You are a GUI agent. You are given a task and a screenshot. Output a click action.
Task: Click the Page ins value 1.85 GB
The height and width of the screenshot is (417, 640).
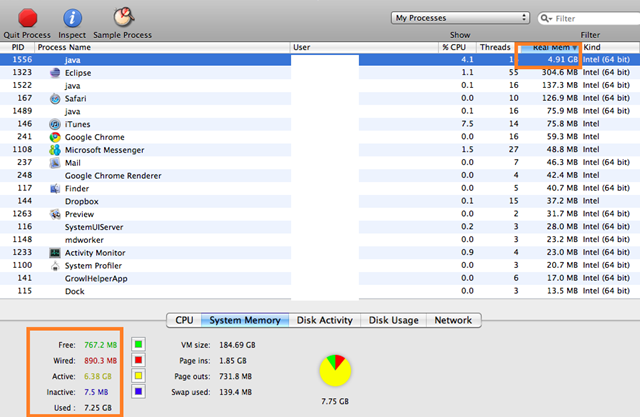click(233, 361)
